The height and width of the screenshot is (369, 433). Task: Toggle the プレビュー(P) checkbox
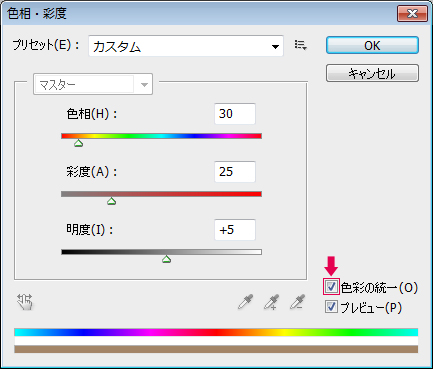click(331, 307)
